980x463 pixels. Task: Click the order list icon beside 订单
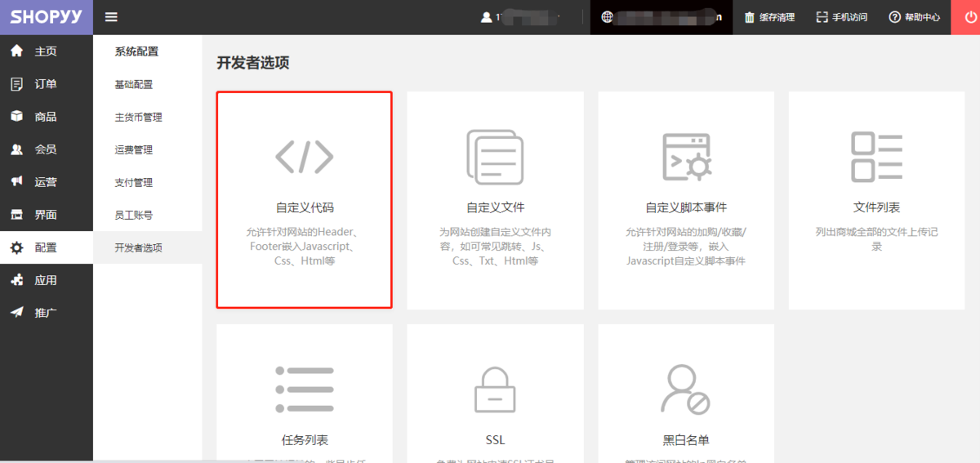tap(16, 83)
